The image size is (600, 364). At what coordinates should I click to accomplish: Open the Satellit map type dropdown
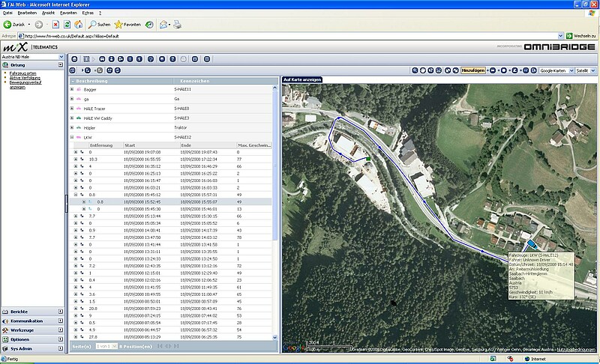(592, 70)
